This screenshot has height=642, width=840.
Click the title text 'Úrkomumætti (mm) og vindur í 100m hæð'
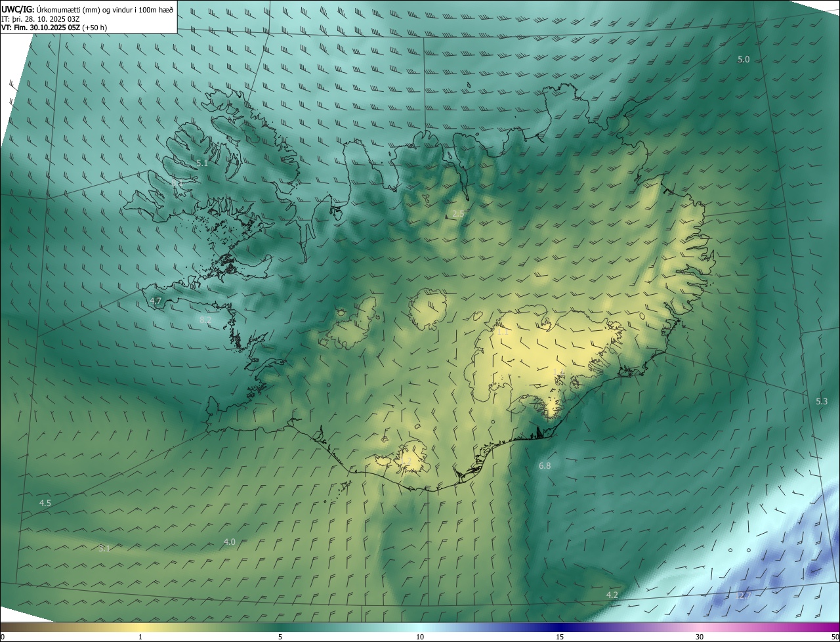105,9
